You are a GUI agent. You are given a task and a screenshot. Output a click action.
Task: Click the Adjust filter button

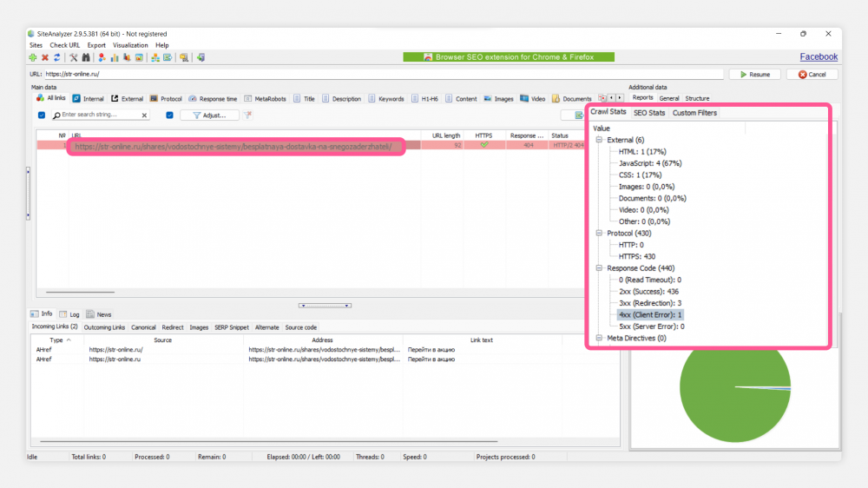(x=210, y=115)
